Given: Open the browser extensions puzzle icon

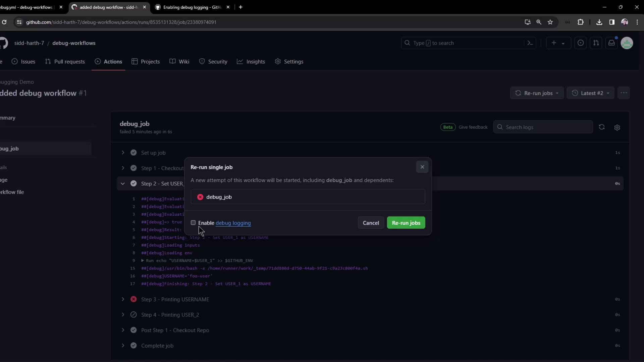Looking at the screenshot, I should click(x=581, y=22).
